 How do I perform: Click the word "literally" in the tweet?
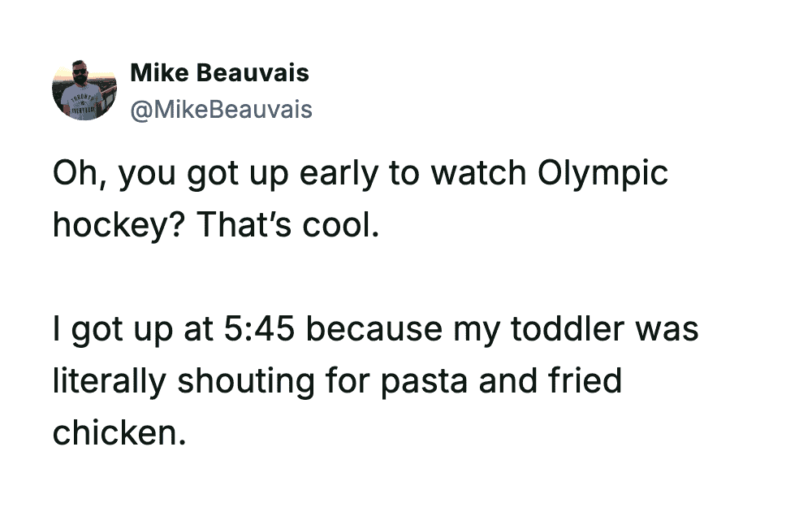(109, 380)
